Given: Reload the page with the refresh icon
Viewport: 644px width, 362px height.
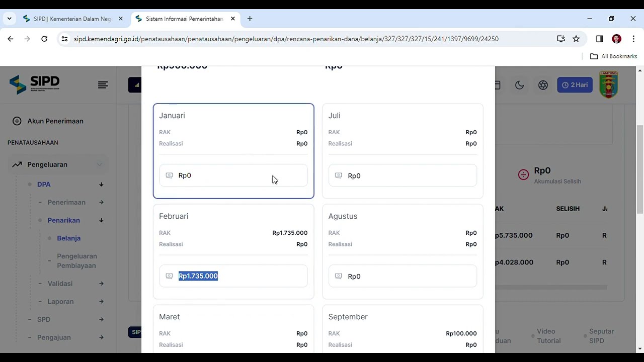Looking at the screenshot, I should pyautogui.click(x=44, y=39).
